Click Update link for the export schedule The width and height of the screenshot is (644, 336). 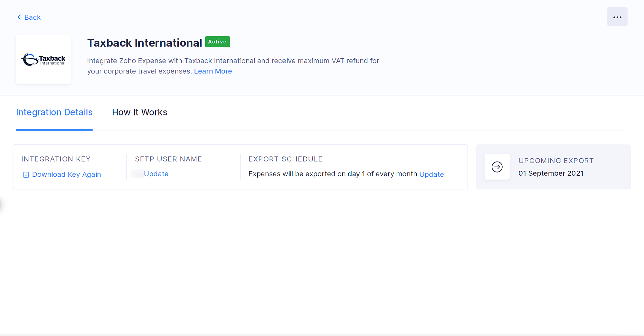(x=431, y=174)
